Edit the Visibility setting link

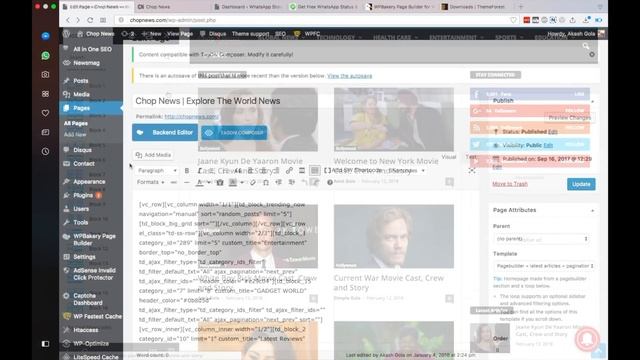coord(548,145)
